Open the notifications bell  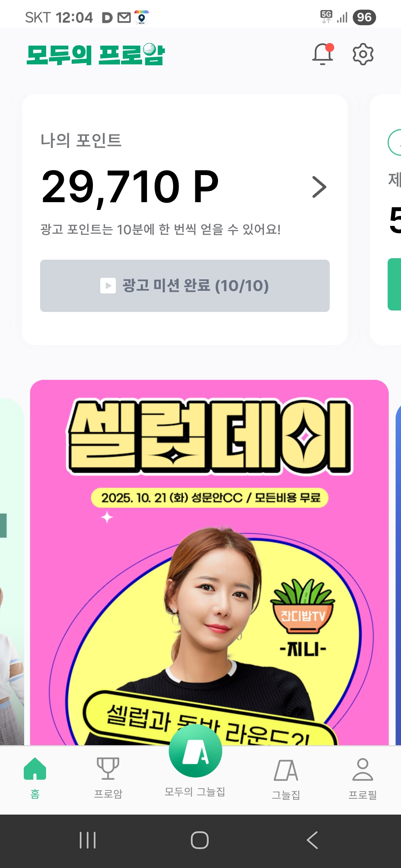coord(323,54)
